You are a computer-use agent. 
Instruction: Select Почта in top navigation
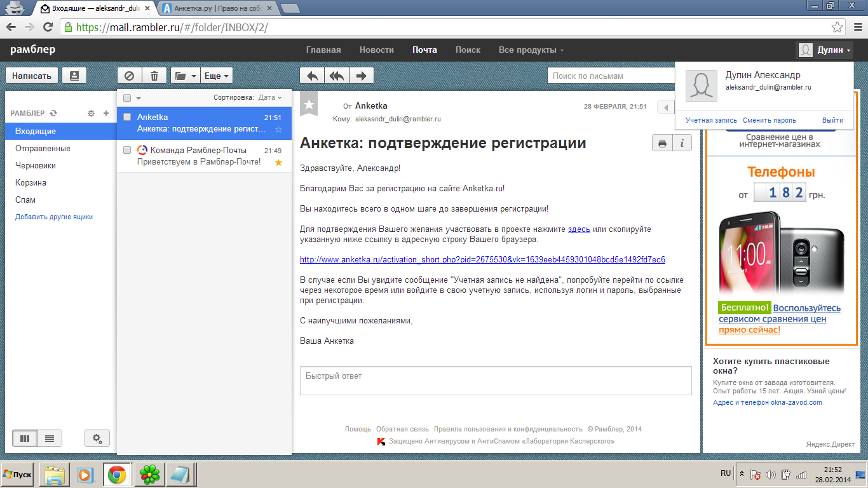click(x=424, y=50)
